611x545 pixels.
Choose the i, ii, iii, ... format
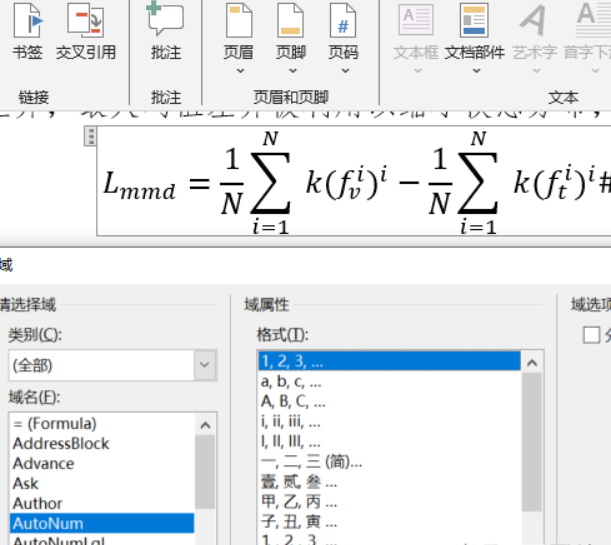(x=389, y=422)
